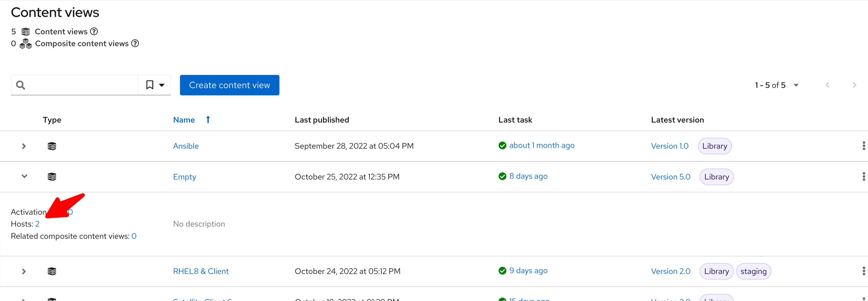Click the Create content view button

(x=229, y=85)
